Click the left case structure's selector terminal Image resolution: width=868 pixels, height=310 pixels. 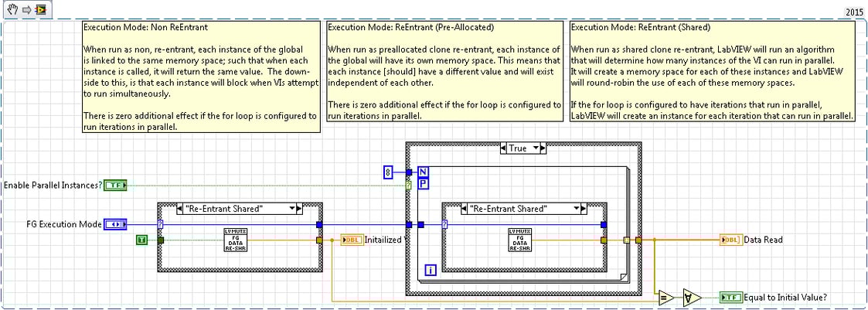(161, 224)
